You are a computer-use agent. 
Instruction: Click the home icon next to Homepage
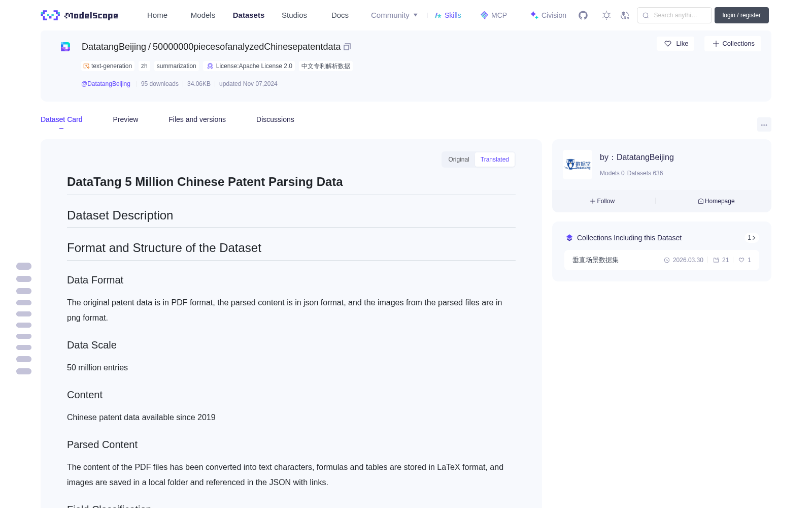701,201
